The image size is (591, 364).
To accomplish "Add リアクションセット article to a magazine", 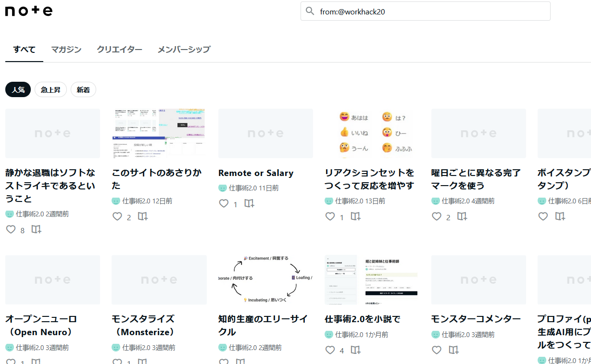I will [355, 217].
